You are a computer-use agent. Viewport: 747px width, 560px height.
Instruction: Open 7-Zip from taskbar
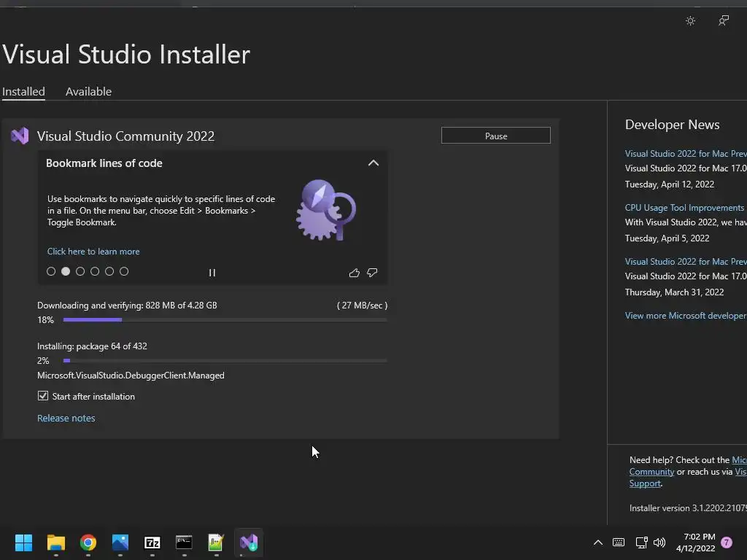coord(152,542)
